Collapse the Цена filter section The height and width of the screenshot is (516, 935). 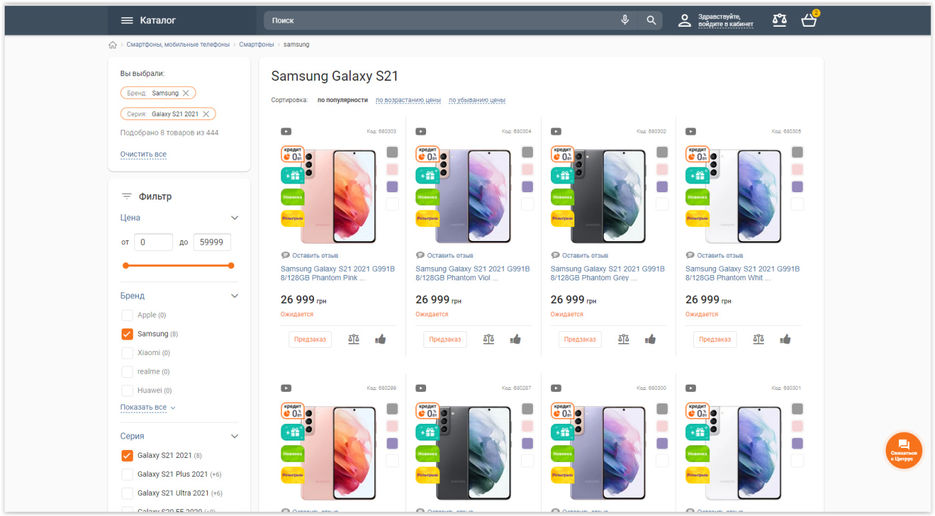coord(234,218)
